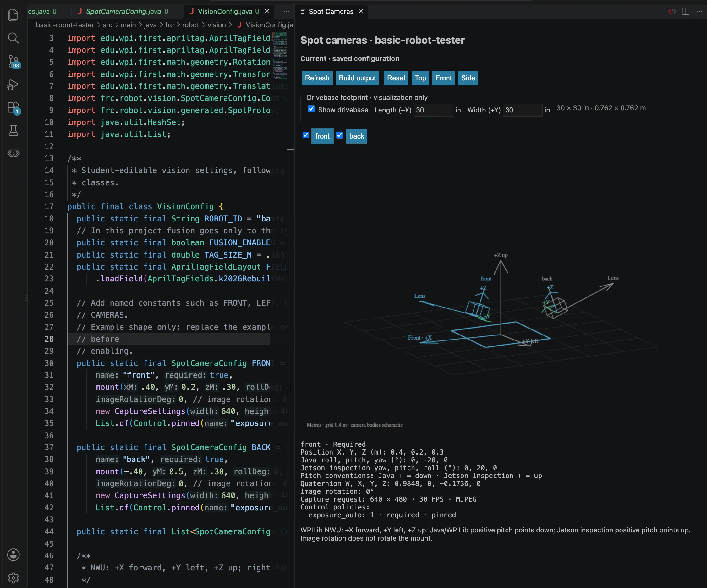Click the basic-robot-tester breadcrumb

65,25
